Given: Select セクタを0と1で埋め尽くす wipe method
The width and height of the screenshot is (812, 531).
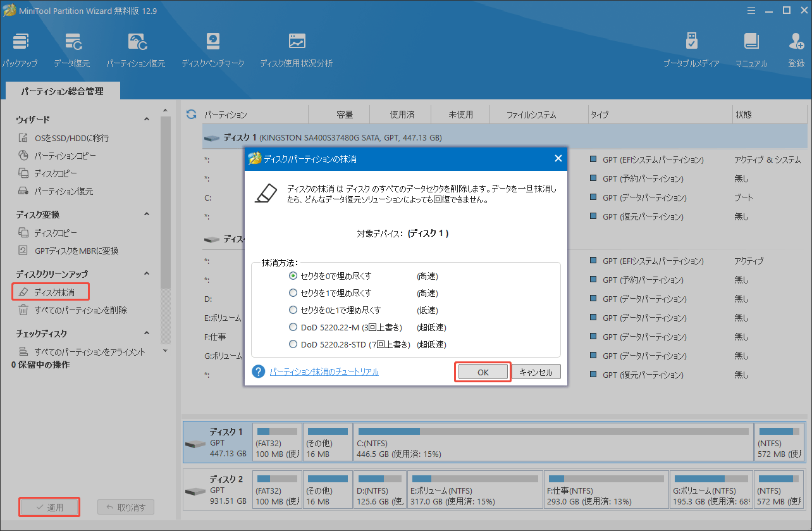Looking at the screenshot, I should coord(293,310).
